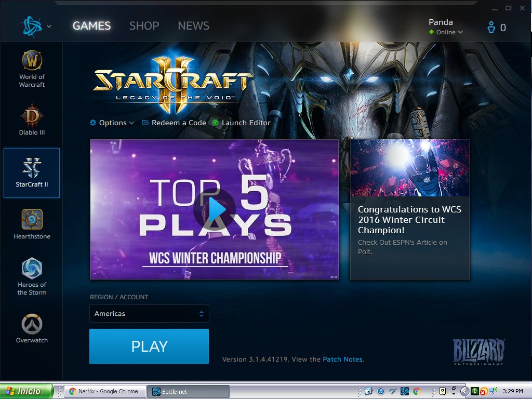Image resolution: width=532 pixels, height=399 pixels.
Task: Click Battle.net taskbar button
Action: (188, 391)
